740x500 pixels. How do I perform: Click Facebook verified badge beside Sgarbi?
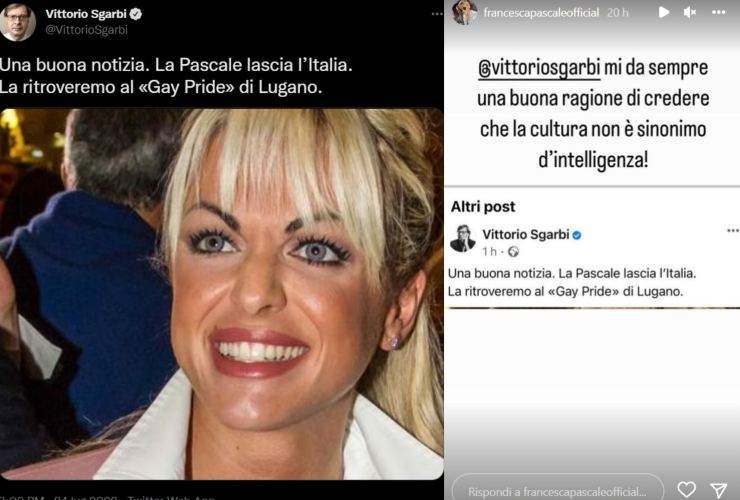pyautogui.click(x=577, y=235)
